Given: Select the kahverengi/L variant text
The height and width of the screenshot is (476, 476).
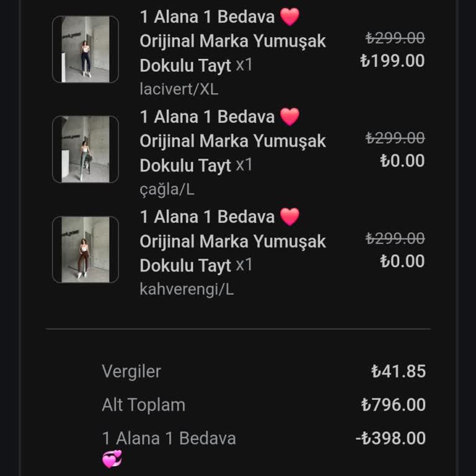Looking at the screenshot, I should click(187, 289).
